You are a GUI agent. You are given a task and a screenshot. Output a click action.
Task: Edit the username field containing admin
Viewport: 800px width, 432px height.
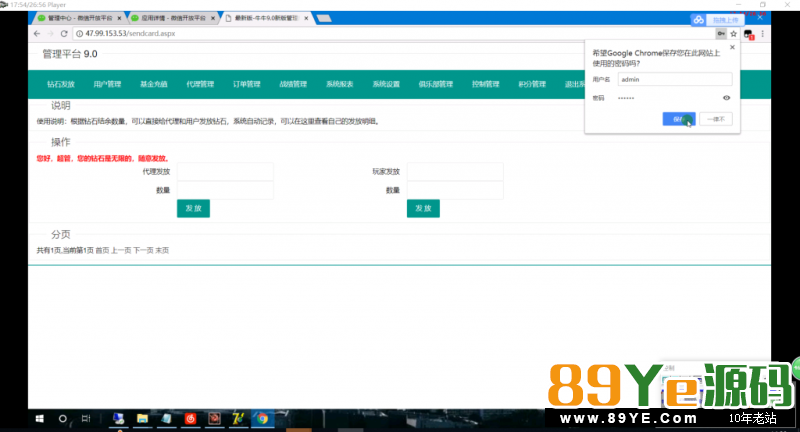674,79
